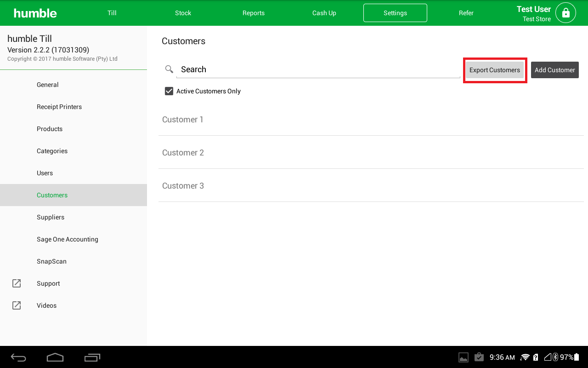Tap the Wi-Fi status icon

525,357
